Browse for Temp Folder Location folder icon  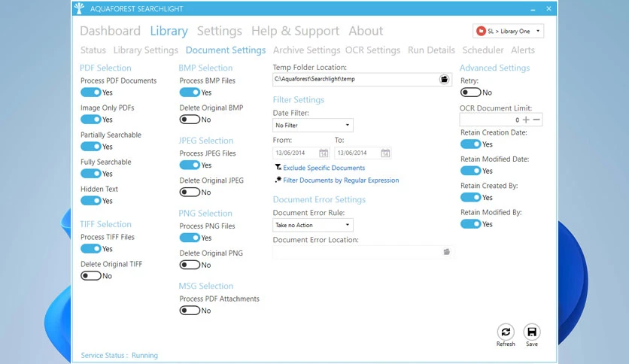click(x=444, y=80)
